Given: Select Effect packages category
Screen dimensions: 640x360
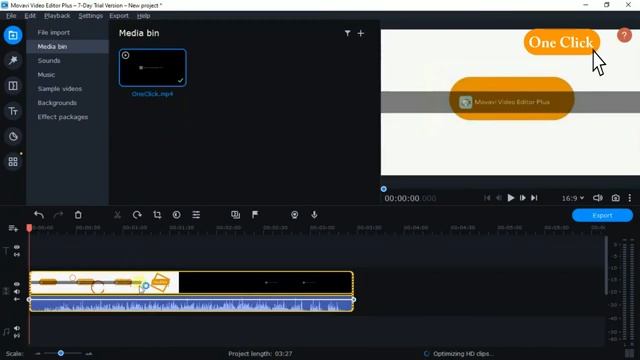Looking at the screenshot, I should pos(67,117).
